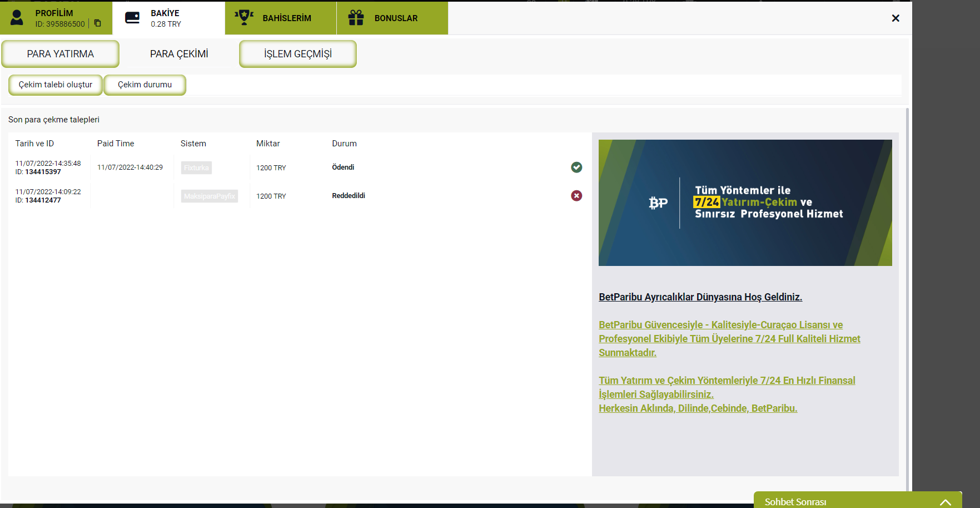
Task: Click the red X on the rejected withdrawal
Action: [576, 196]
